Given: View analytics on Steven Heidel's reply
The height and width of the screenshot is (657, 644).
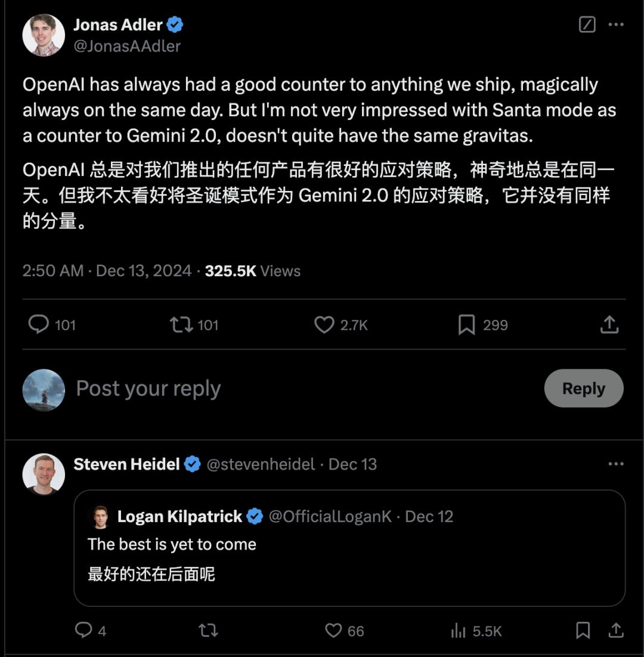Looking at the screenshot, I should (458, 630).
